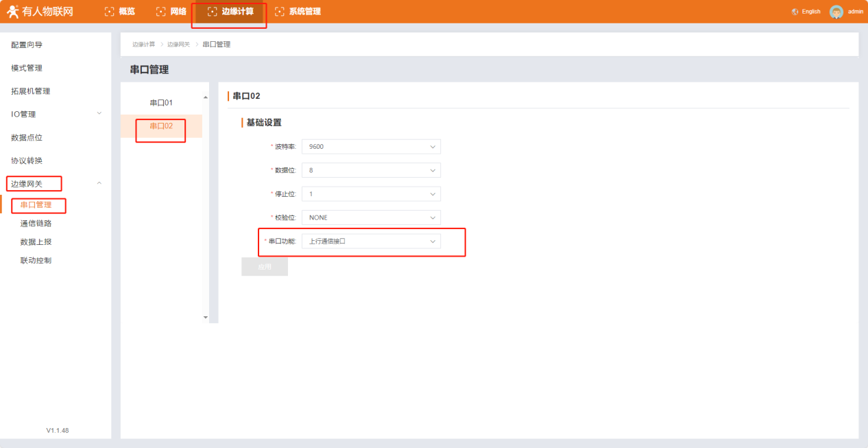Go to 通信链路 in the sidebar
The image size is (868, 448).
click(36, 224)
